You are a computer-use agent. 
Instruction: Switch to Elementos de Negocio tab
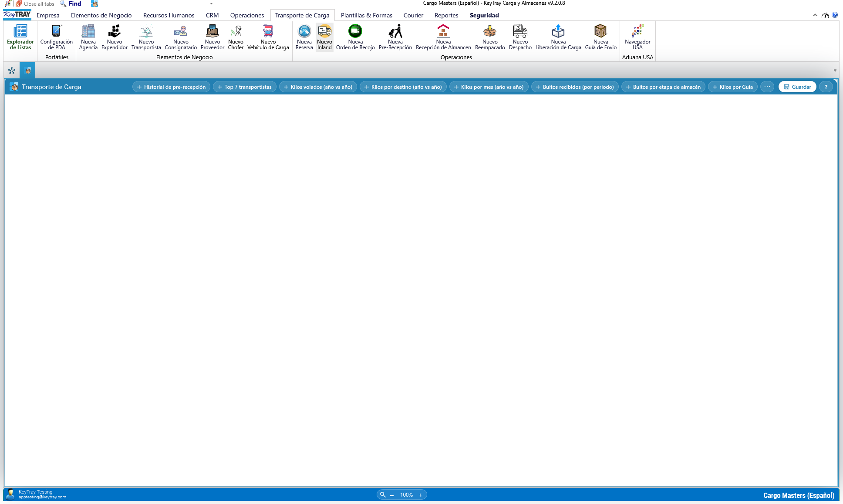[x=101, y=15]
